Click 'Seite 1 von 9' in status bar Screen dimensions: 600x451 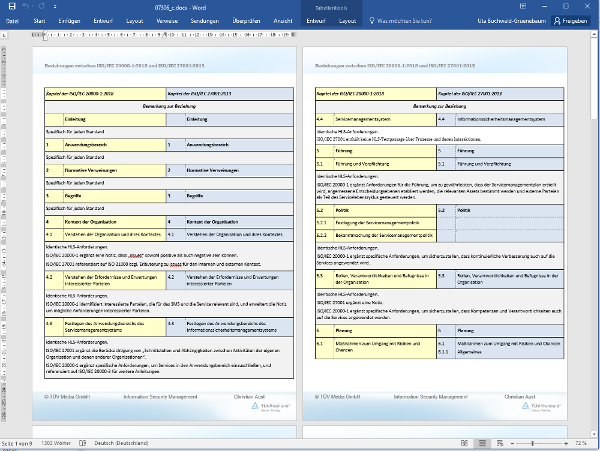[x=17, y=443]
